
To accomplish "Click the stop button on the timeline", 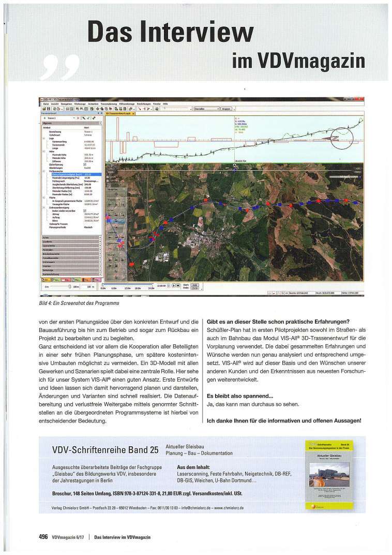I will (178, 285).
